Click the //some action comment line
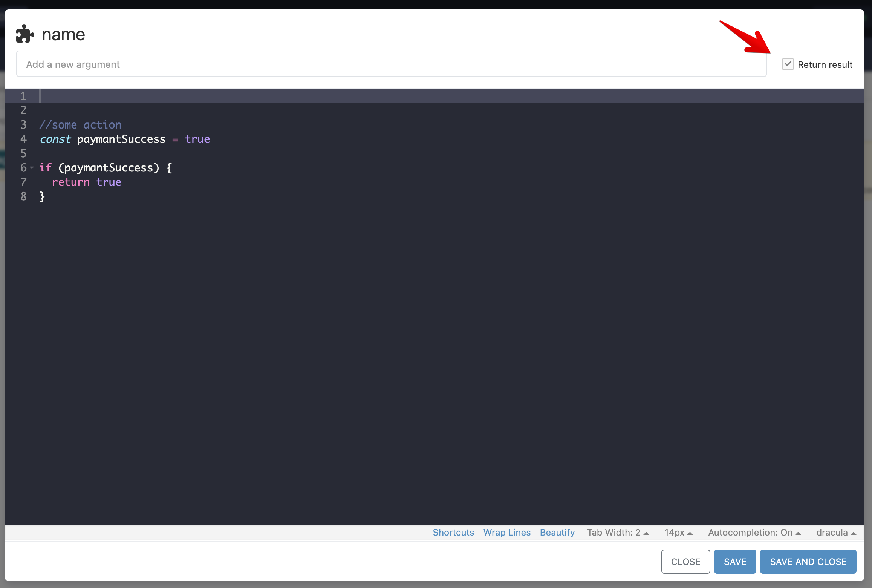The height and width of the screenshot is (588, 872). point(80,125)
